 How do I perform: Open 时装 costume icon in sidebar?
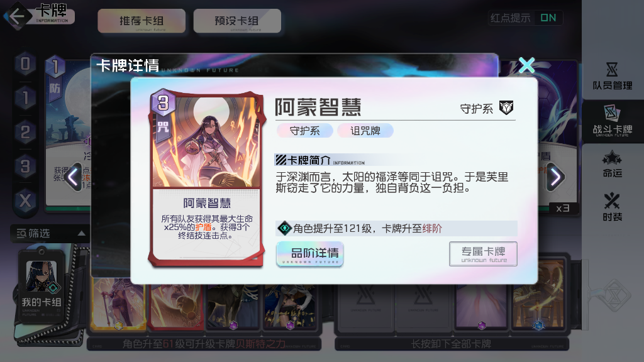(613, 207)
